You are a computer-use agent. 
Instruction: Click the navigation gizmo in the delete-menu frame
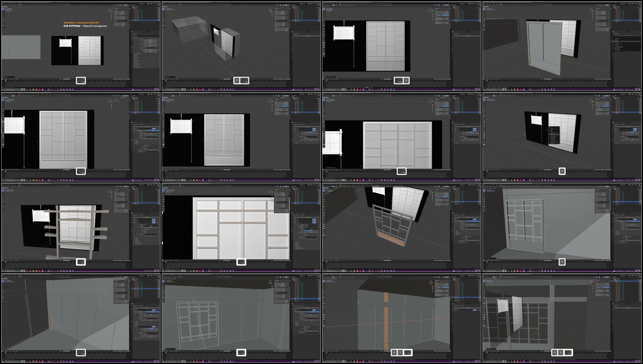(x=591, y=101)
